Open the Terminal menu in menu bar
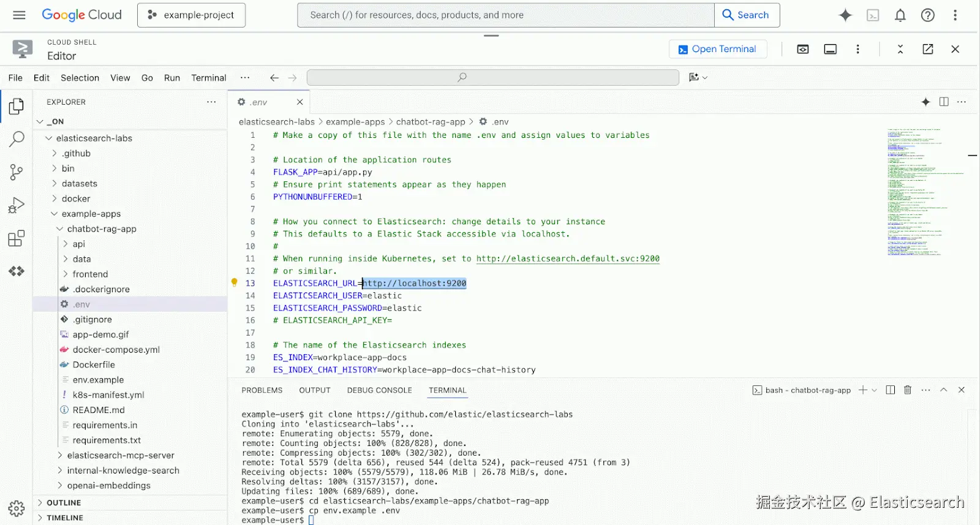This screenshot has height=525, width=980. 209,78
